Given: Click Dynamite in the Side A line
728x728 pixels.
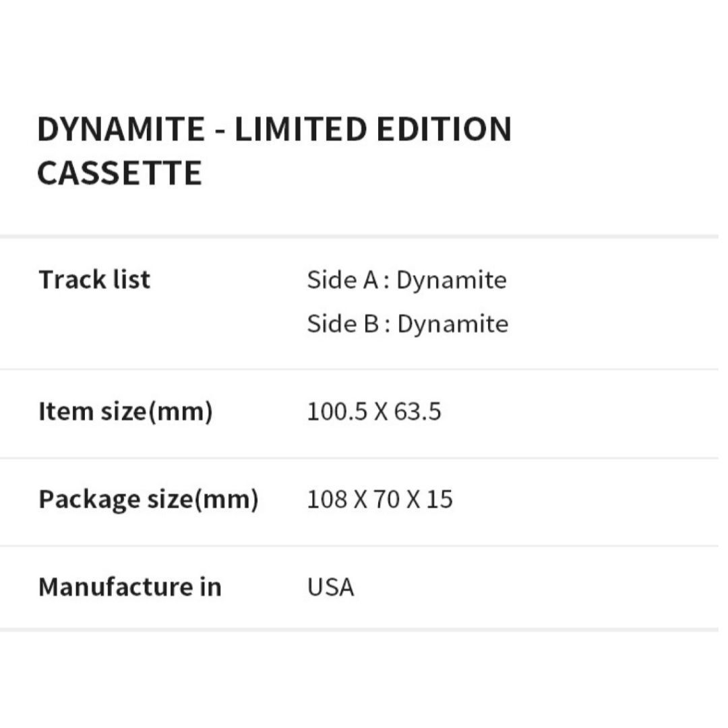Looking at the screenshot, I should point(451,281).
